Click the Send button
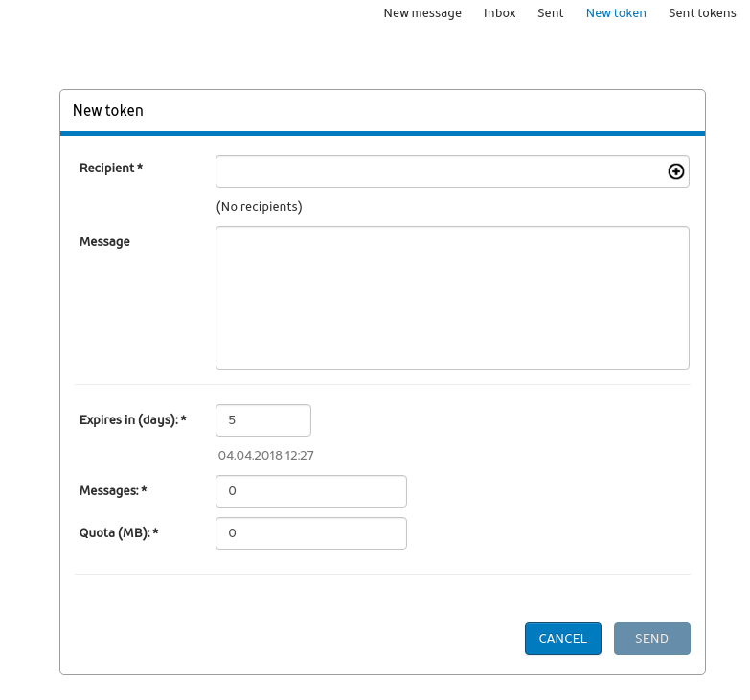The width and height of the screenshot is (750, 700). pos(651,639)
